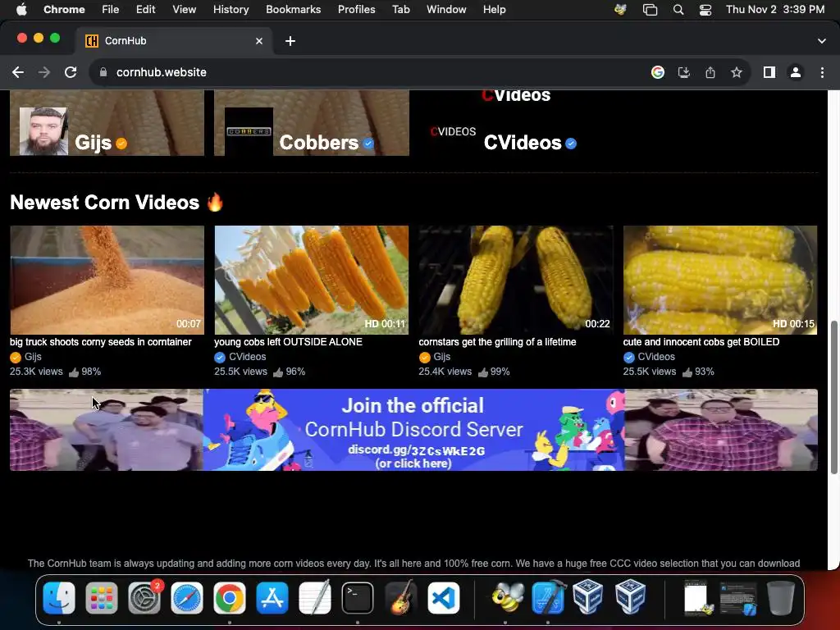The width and height of the screenshot is (840, 630).
Task: Click the CornHub Discord Server banner
Action: click(413, 430)
